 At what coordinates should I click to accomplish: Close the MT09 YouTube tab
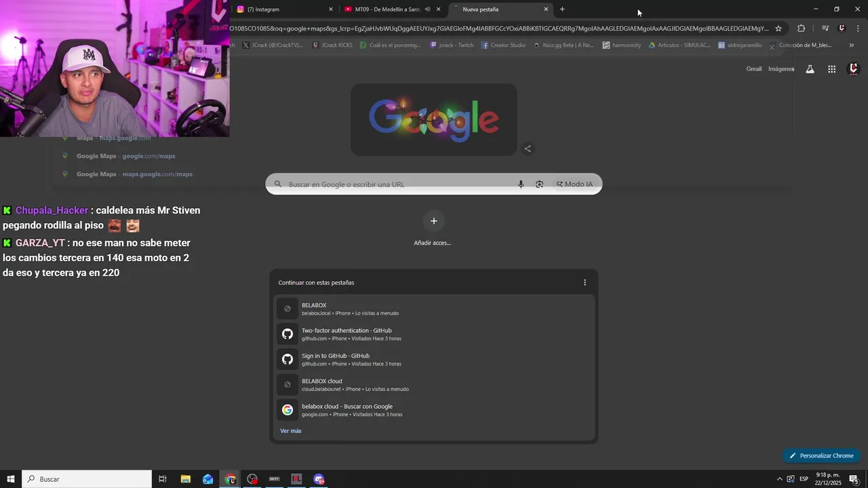pos(438,9)
